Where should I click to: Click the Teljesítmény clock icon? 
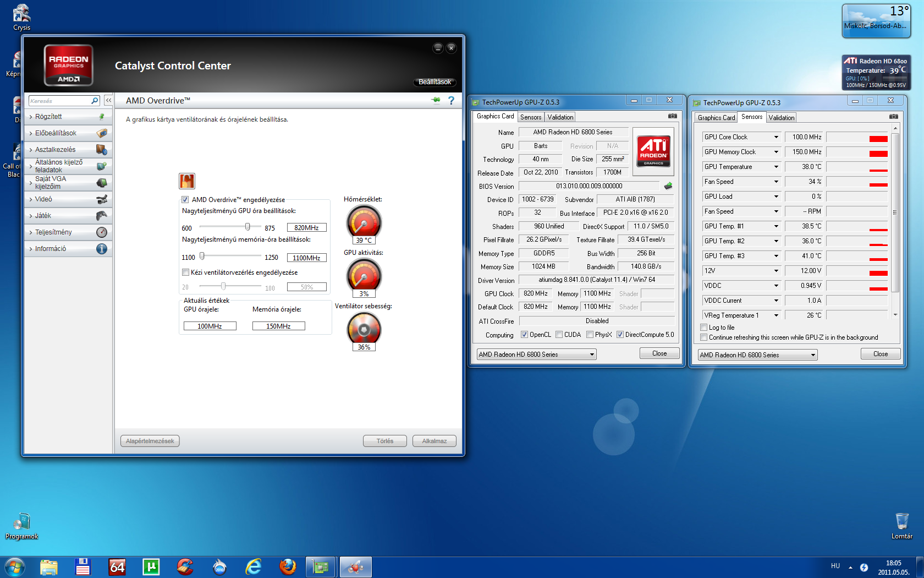point(102,232)
